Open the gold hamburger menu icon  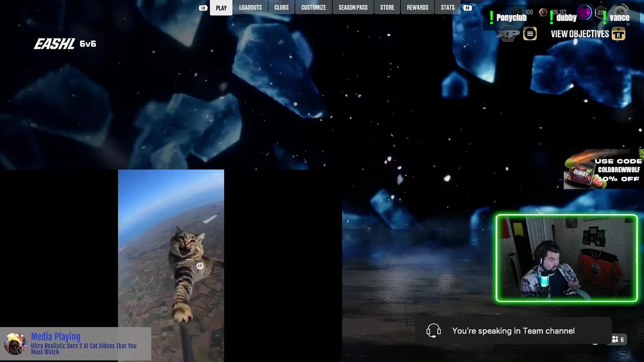tap(530, 34)
